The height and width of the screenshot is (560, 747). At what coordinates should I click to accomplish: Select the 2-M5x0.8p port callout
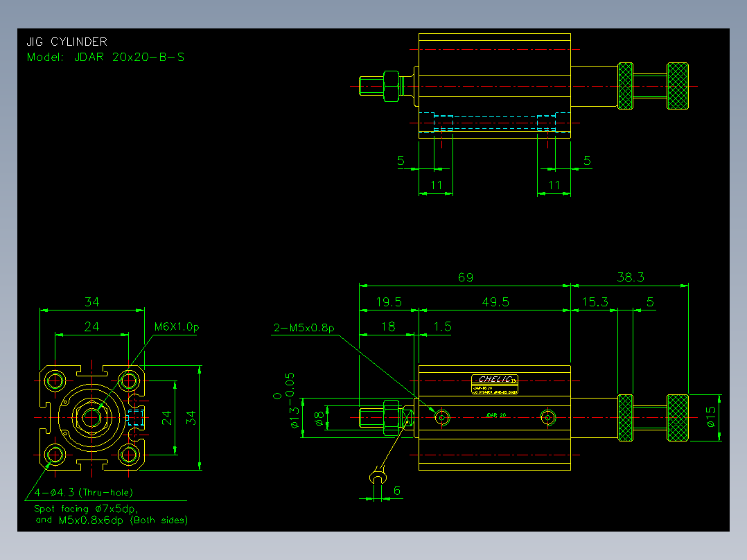point(304,327)
